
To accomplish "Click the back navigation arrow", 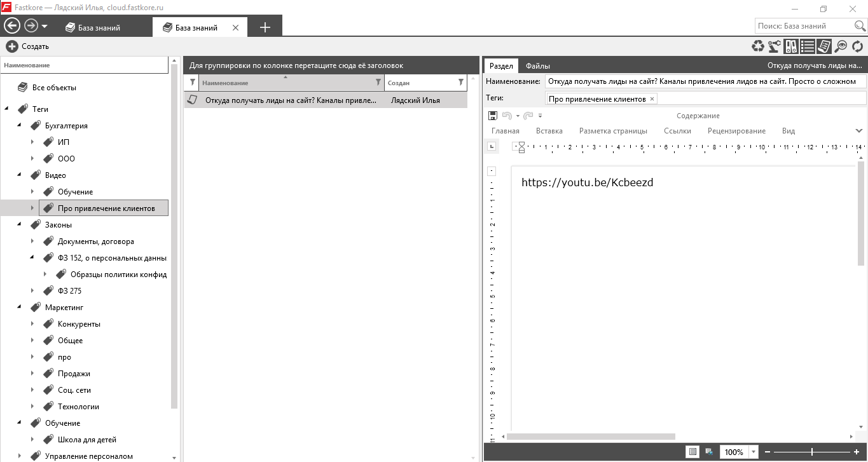I will pos(11,26).
